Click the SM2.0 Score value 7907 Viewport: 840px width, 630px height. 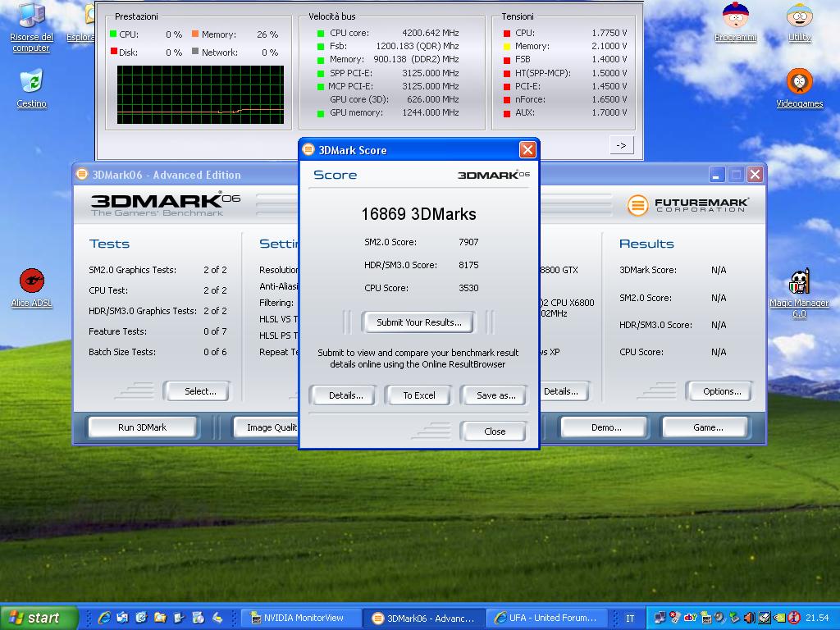point(468,242)
